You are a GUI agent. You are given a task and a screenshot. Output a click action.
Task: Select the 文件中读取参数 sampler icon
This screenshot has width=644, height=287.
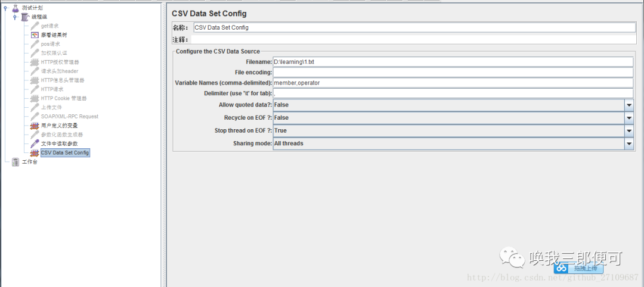[x=35, y=143]
